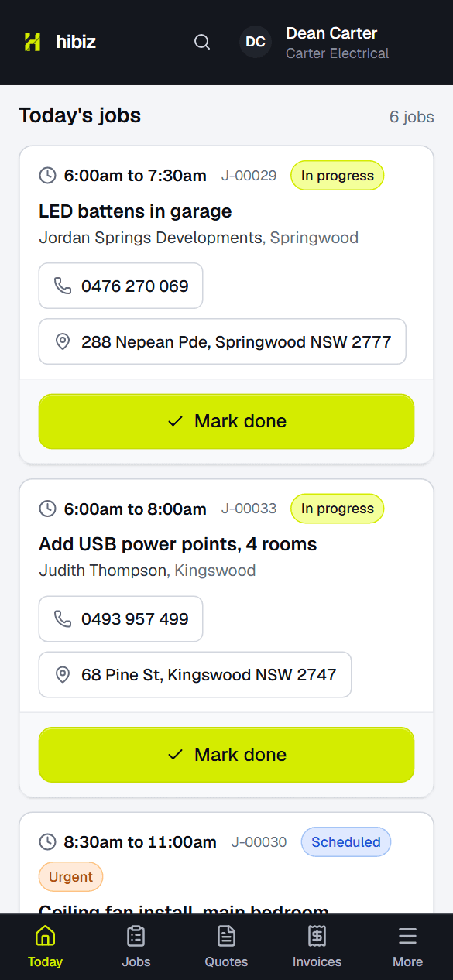Mark LED battens job as done
Viewport: 453px width, 980px height.
pos(226,421)
